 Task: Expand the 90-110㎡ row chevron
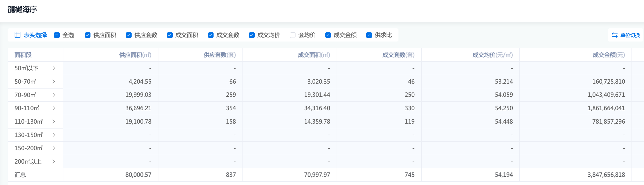coord(54,108)
